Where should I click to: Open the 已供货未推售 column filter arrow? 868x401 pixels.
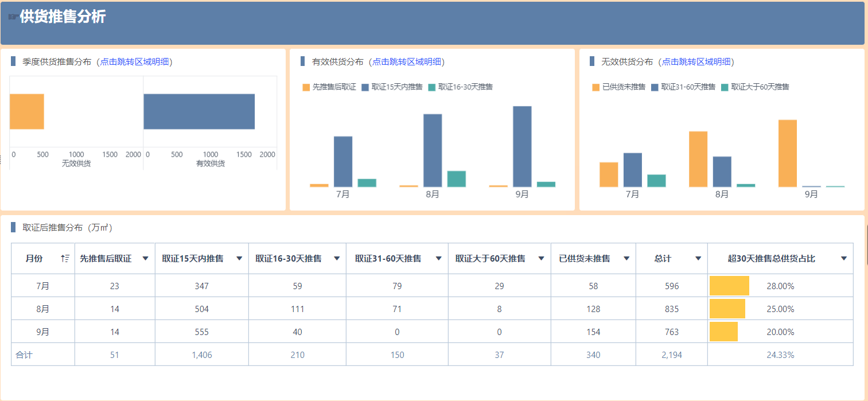tap(626, 259)
